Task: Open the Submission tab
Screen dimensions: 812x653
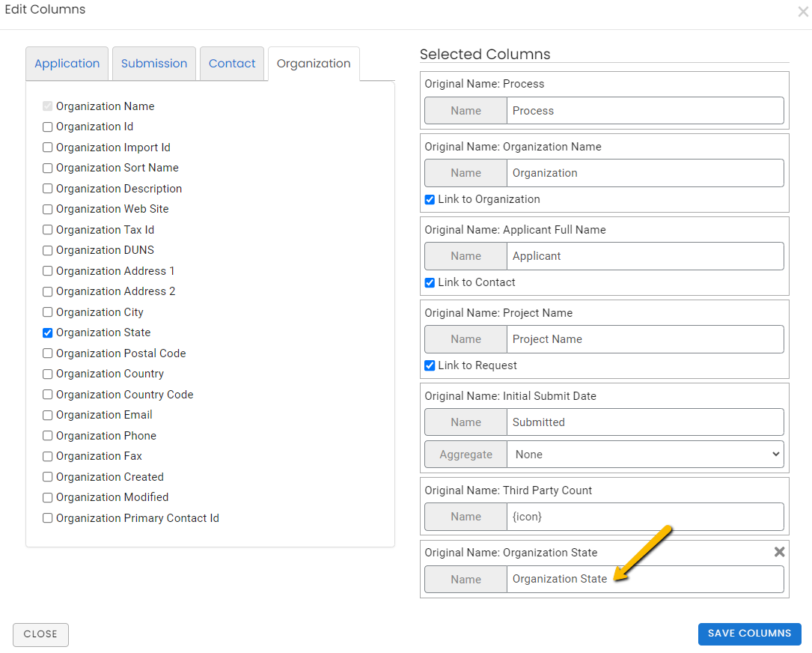Action: click(153, 64)
